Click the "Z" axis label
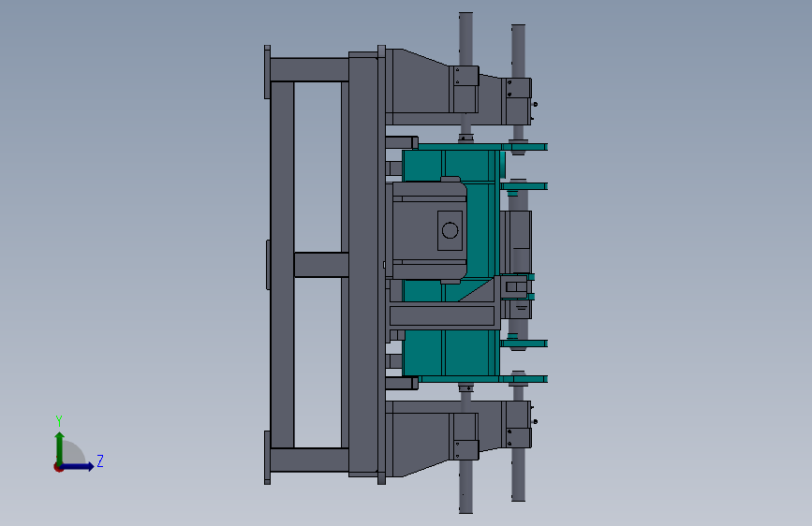This screenshot has height=526, width=812. point(100,460)
